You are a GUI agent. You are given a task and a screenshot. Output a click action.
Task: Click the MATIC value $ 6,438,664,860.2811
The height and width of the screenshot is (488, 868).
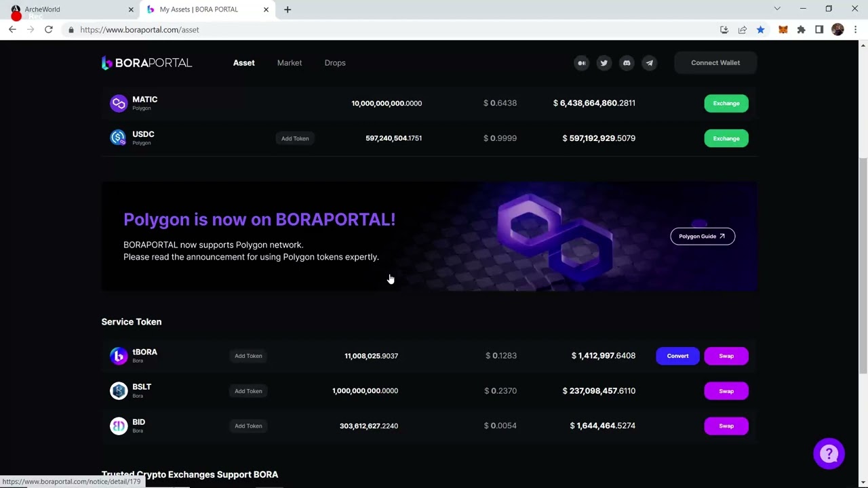coord(594,103)
